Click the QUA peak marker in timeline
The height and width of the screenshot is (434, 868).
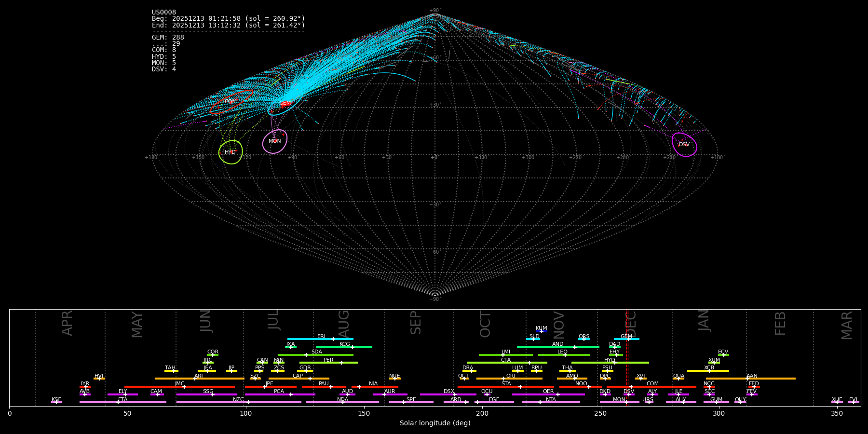[678, 379]
